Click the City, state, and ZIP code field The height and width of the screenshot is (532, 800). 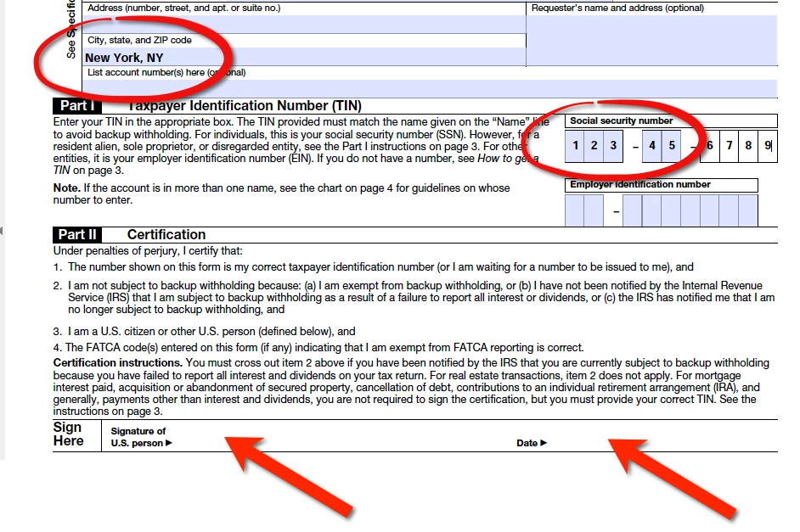coord(304,57)
